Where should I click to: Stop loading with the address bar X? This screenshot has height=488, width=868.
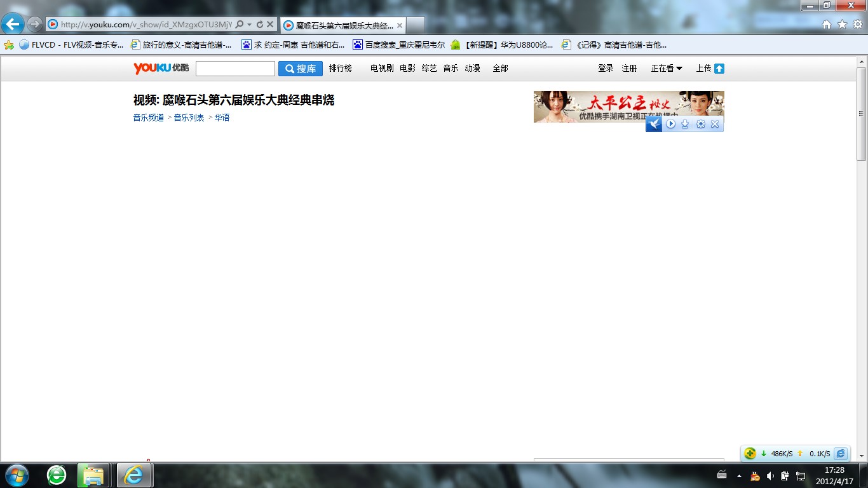coord(270,24)
